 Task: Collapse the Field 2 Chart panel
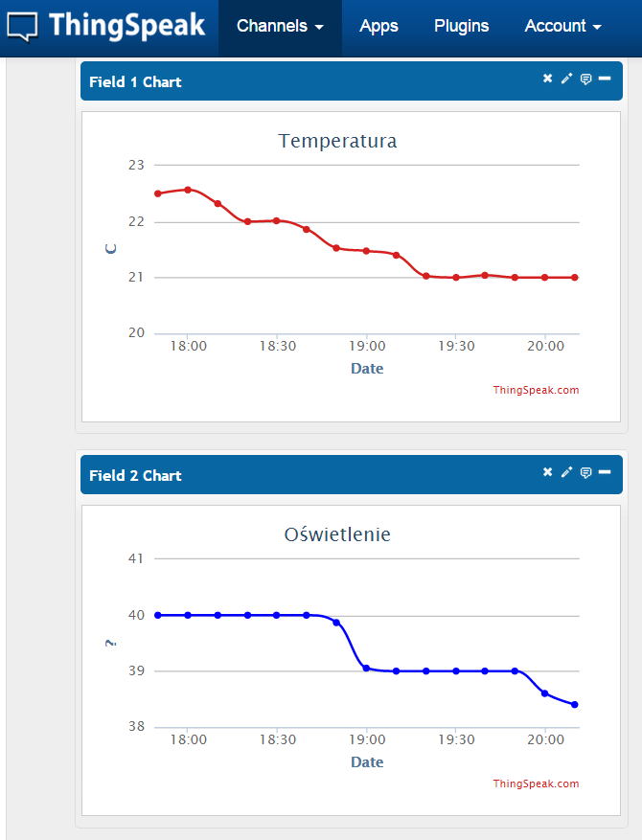(x=605, y=472)
